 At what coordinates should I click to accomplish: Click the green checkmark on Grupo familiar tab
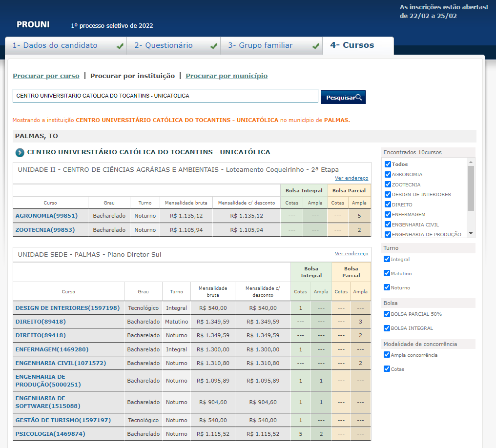point(316,46)
